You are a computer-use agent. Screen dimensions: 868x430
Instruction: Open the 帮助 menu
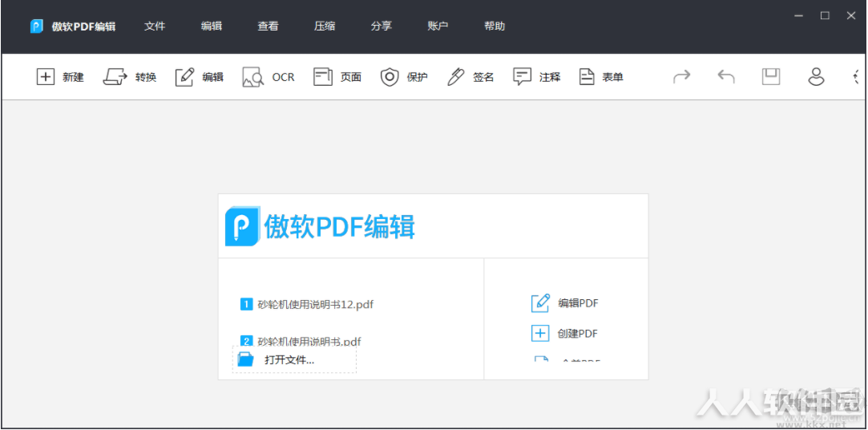495,26
